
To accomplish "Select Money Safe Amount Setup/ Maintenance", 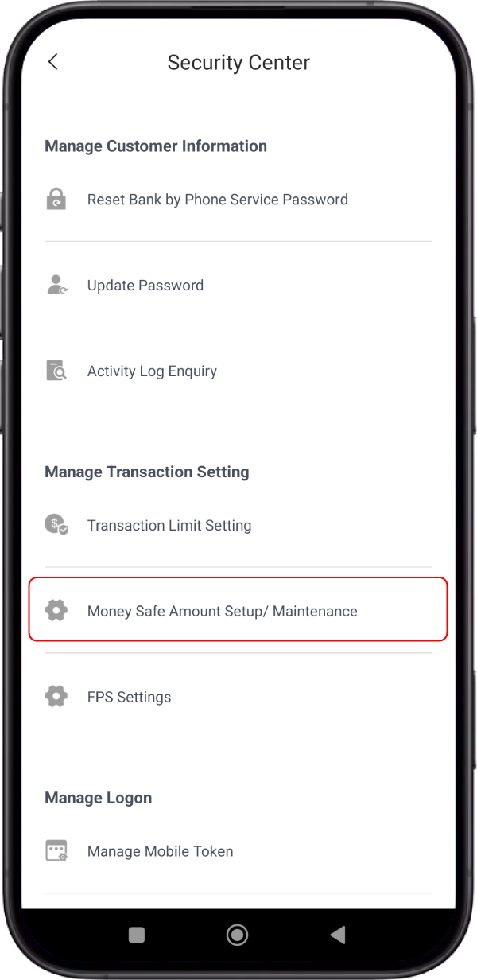I will pyautogui.click(x=238, y=609).
